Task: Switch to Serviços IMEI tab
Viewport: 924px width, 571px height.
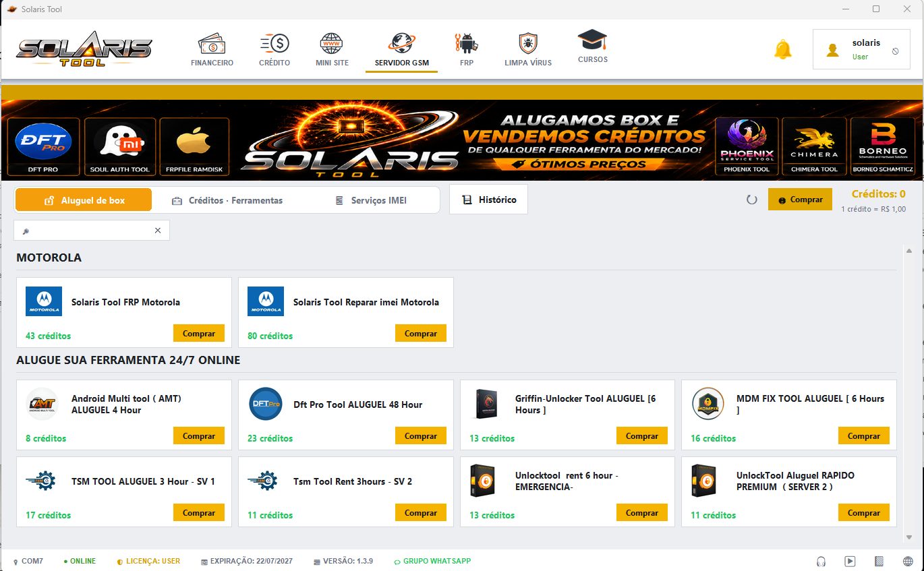Action: click(371, 200)
